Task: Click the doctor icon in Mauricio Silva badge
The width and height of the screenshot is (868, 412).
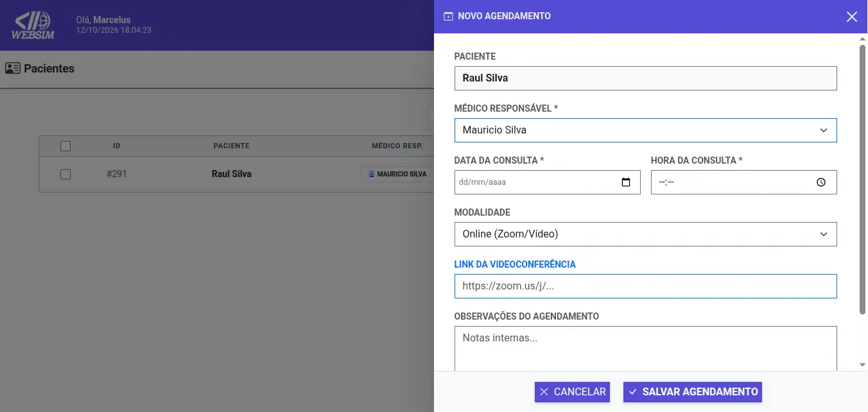Action: (372, 174)
